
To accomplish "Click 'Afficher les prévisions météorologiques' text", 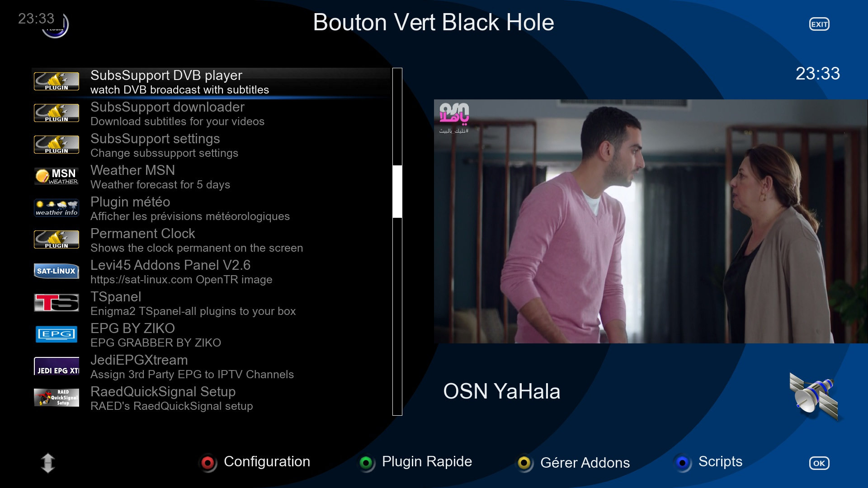I will (190, 216).
